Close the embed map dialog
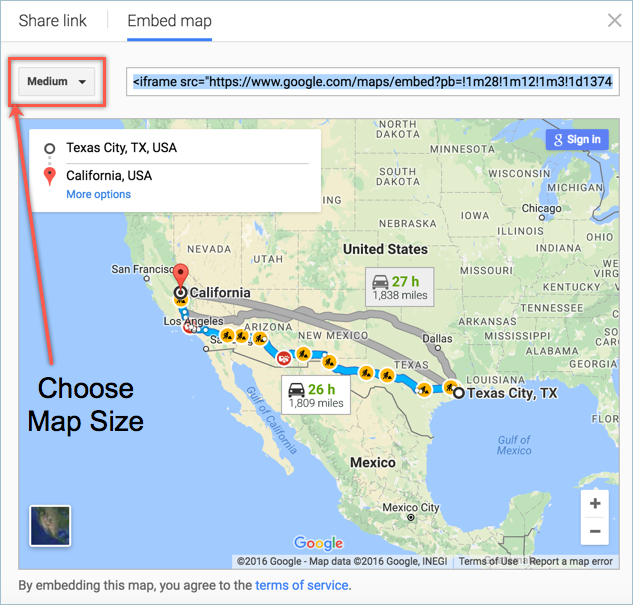Viewport: 633px width, 605px height. (x=614, y=21)
